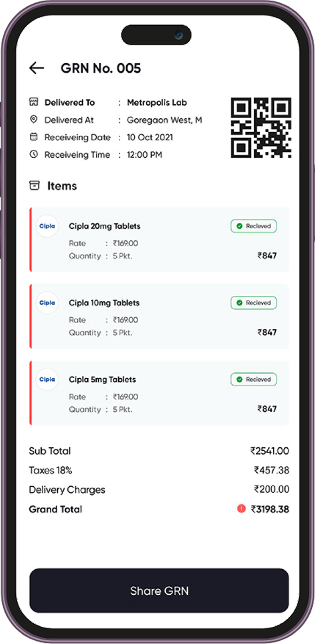Tap Cipla logo on 5mg Tablets item
The width and height of the screenshot is (315, 644).
pyautogui.click(x=47, y=379)
